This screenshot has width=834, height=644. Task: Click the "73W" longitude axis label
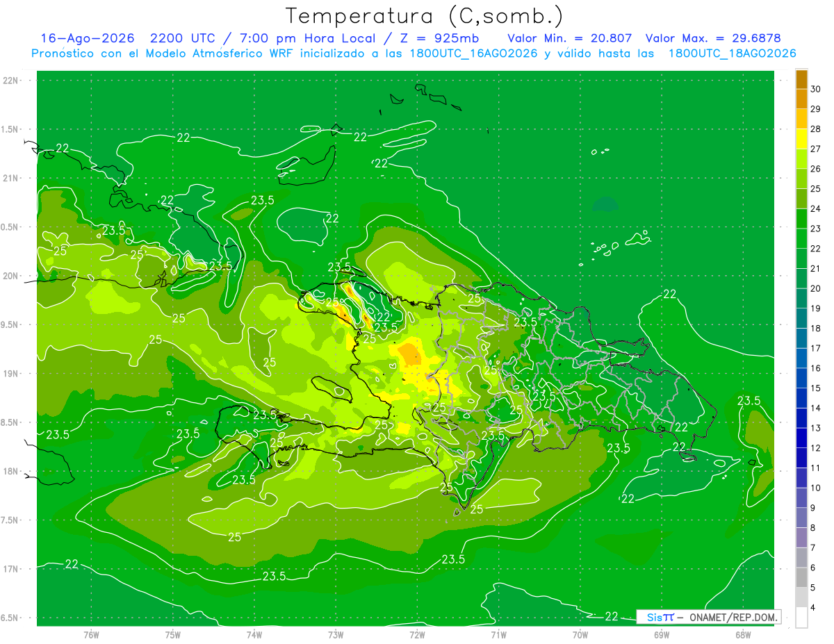point(336,635)
